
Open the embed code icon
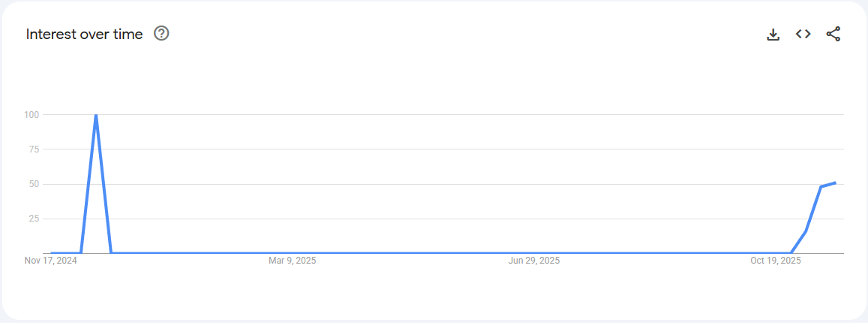803,34
